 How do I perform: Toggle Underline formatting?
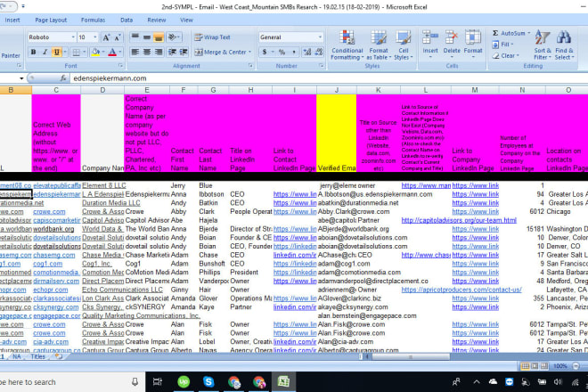57,53
